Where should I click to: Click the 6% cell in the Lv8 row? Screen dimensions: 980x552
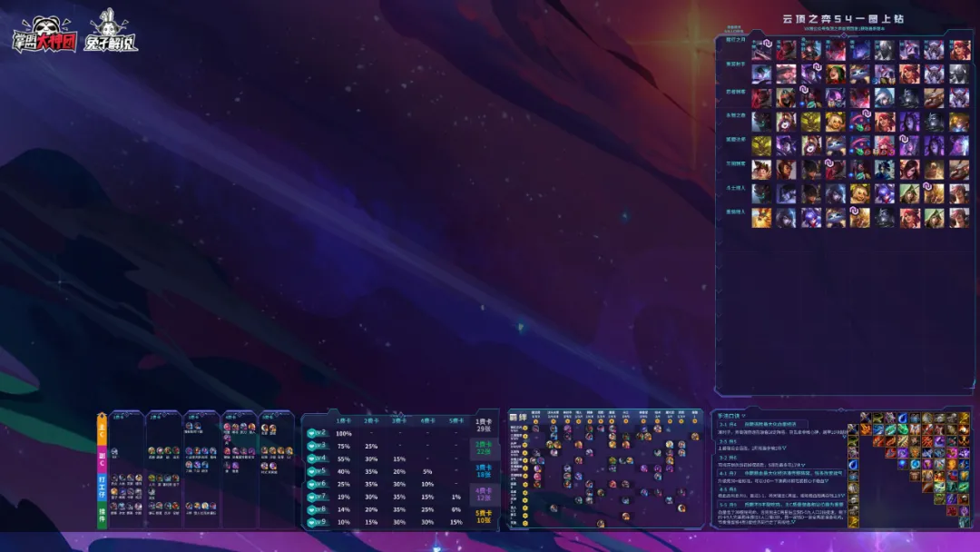point(456,509)
